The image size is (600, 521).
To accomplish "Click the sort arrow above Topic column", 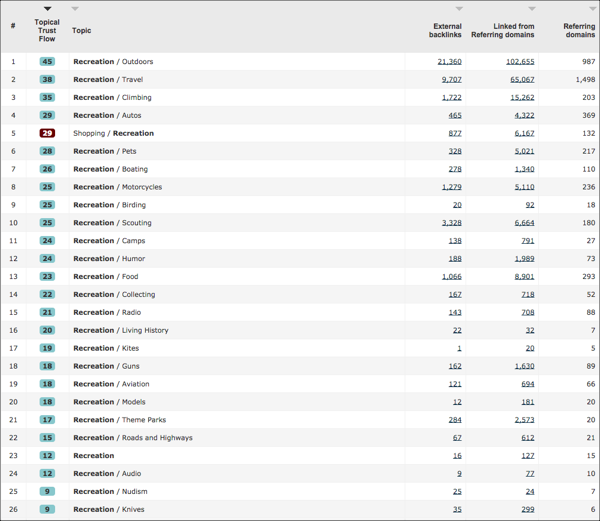I will tap(75, 9).
